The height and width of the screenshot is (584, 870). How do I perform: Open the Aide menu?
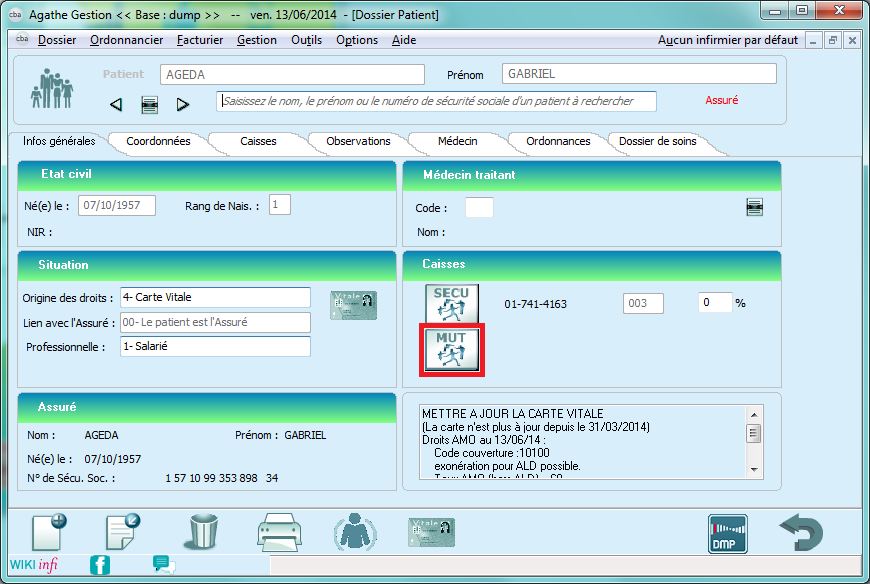coord(404,40)
